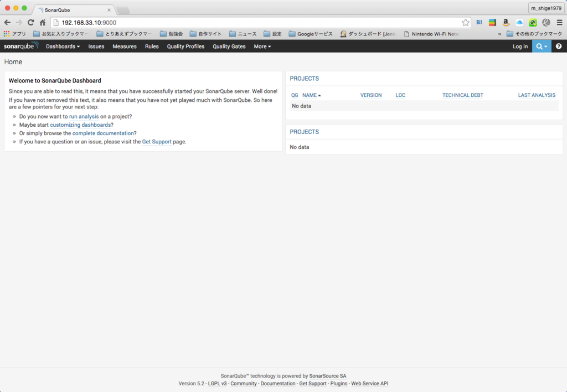Click the browser home icon
This screenshot has height=392, width=567.
pyautogui.click(x=43, y=22)
